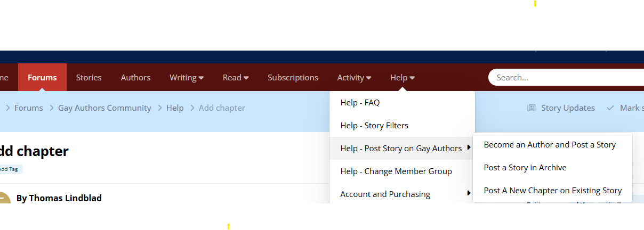Click the Add Tag button
This screenshot has height=230, width=644.
coord(10,169)
